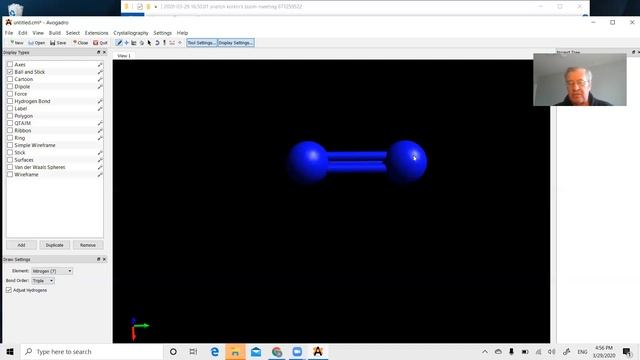Click Open in the toolbar

37,43
